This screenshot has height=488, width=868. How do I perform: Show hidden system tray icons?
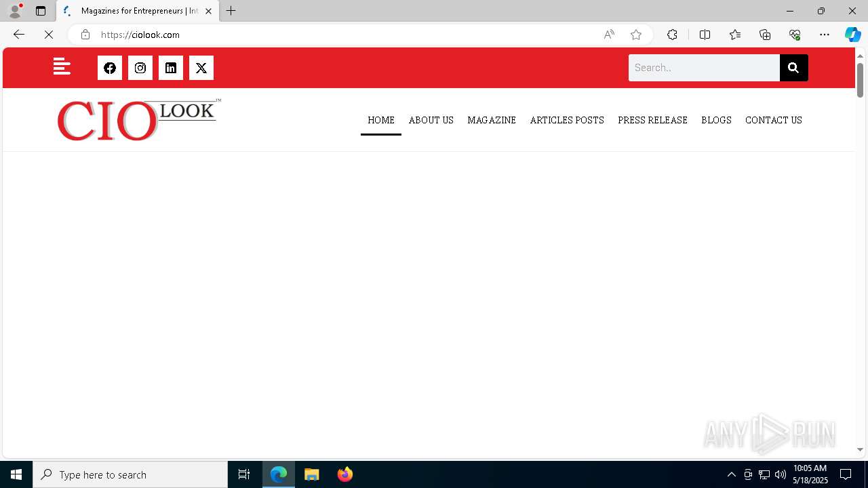(732, 474)
